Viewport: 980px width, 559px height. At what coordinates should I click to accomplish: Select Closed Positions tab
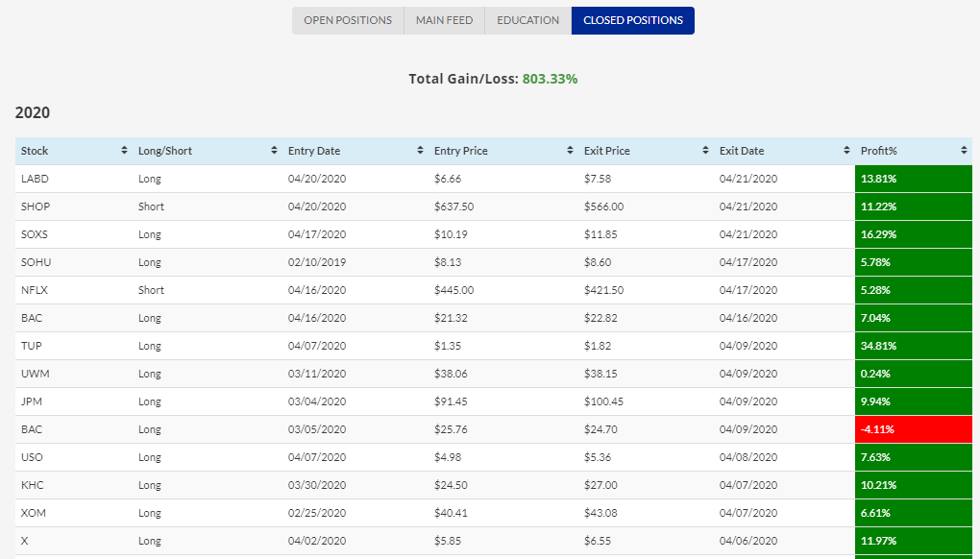coord(633,20)
